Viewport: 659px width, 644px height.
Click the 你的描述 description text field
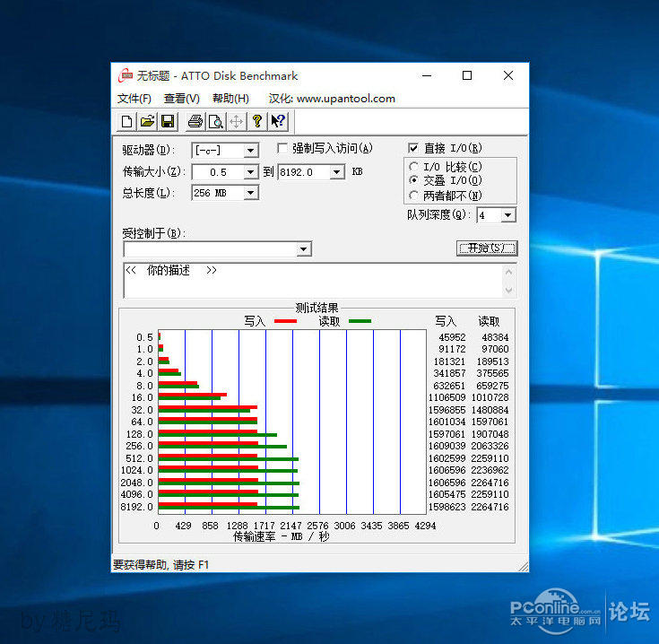(313, 281)
